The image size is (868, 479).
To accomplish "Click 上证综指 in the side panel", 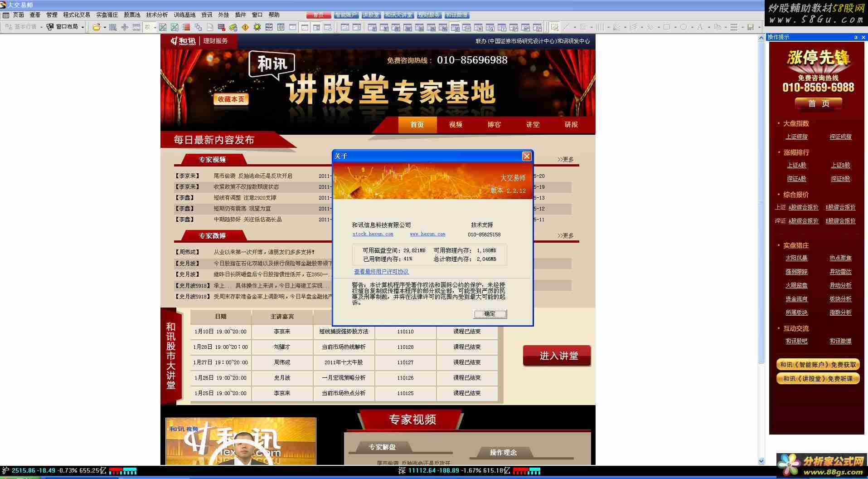I will click(x=796, y=137).
